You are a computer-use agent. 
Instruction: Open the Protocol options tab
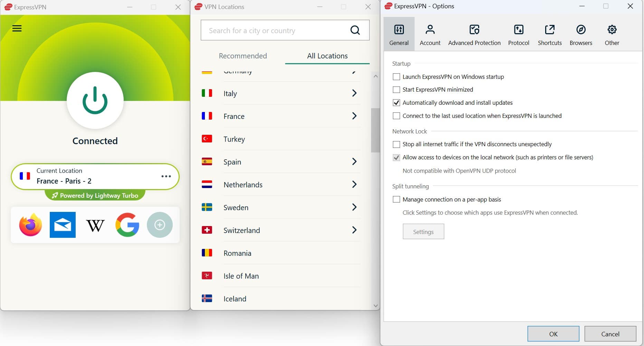[519, 35]
